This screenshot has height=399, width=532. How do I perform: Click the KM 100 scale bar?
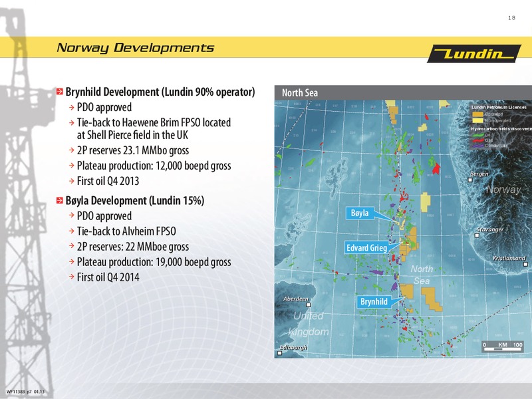[503, 346]
